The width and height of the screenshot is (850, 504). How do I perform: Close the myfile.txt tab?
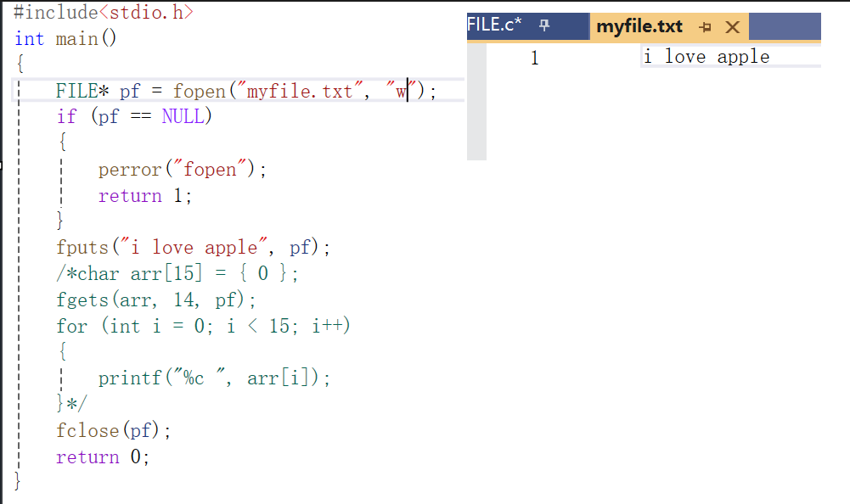(732, 27)
